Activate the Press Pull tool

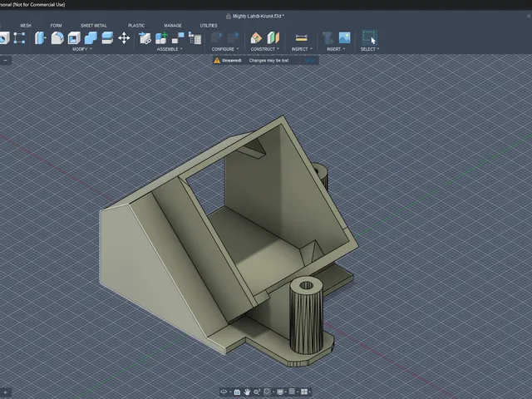40,37
